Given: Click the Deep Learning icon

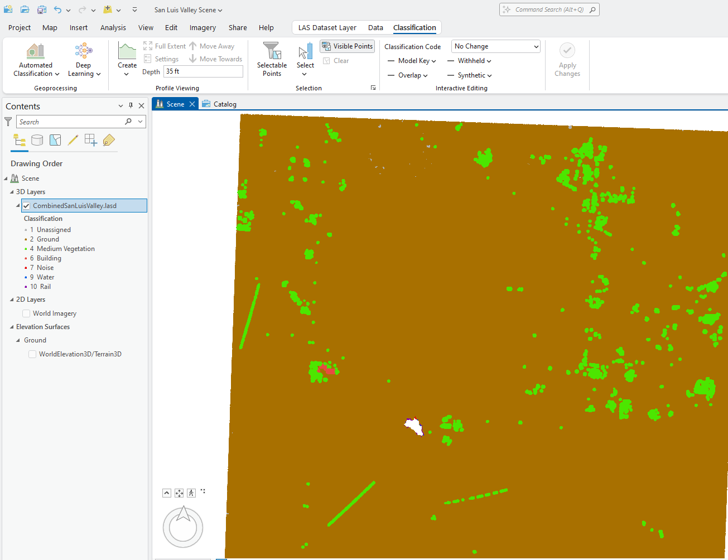Looking at the screenshot, I should point(84,51).
